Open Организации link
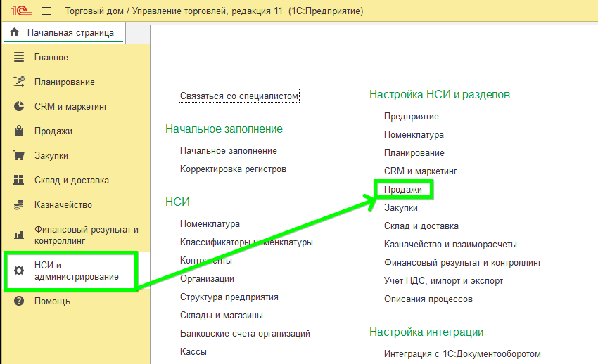598x364 pixels. click(x=207, y=279)
